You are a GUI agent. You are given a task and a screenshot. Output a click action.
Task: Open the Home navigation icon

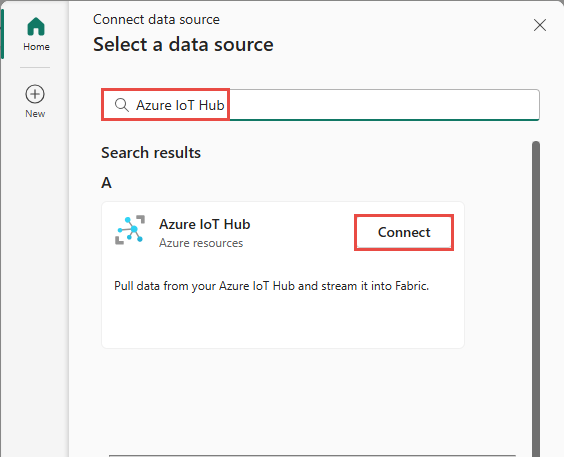click(36, 27)
